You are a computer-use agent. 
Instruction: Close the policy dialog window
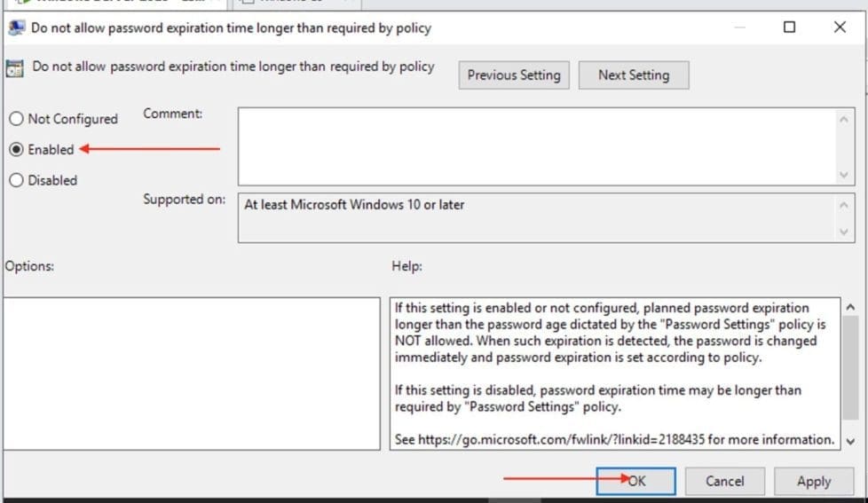coord(840,28)
